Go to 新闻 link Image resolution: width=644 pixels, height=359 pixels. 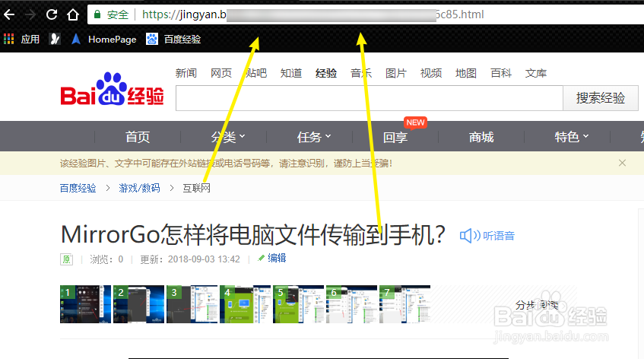click(x=186, y=73)
